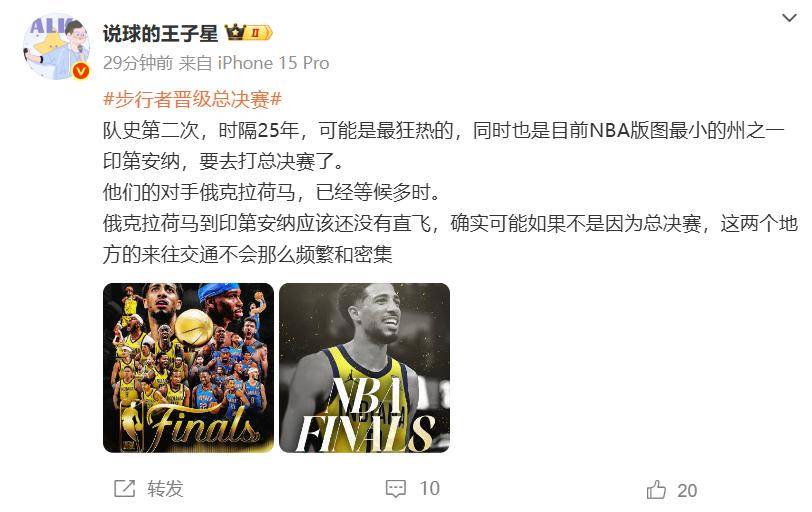Click the golden trophy in first image
This screenshot has width=812, height=512.
click(194, 327)
